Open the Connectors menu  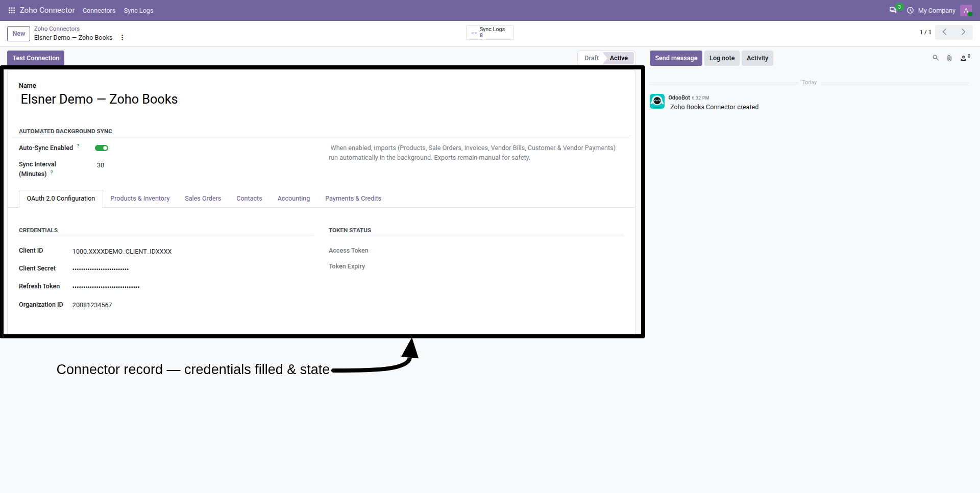pos(99,10)
